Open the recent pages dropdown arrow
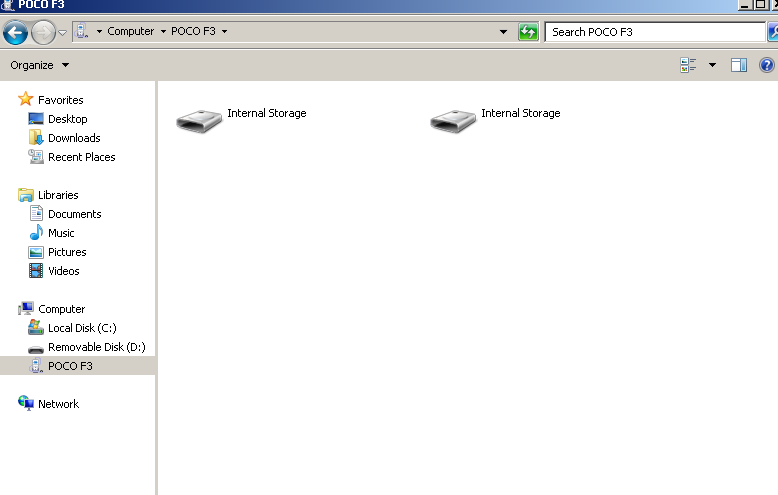This screenshot has height=495, width=778. 63,33
